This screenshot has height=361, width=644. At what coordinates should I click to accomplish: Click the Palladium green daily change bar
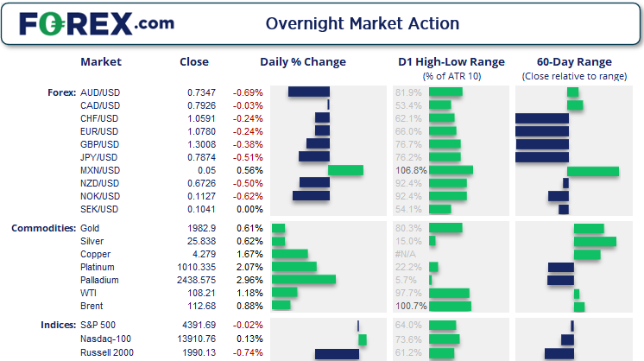coord(304,280)
